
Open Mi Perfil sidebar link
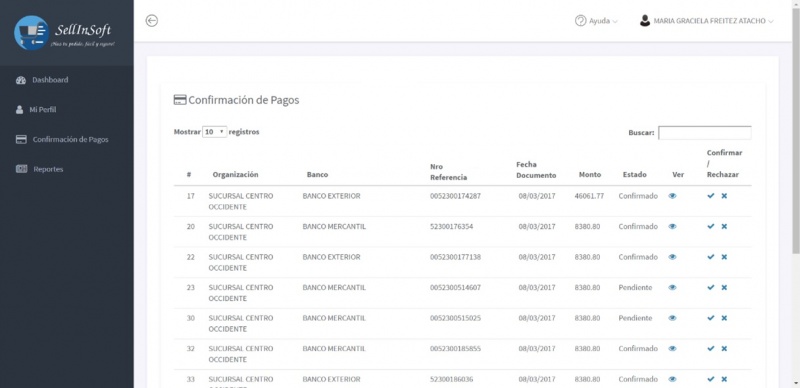(x=43, y=110)
